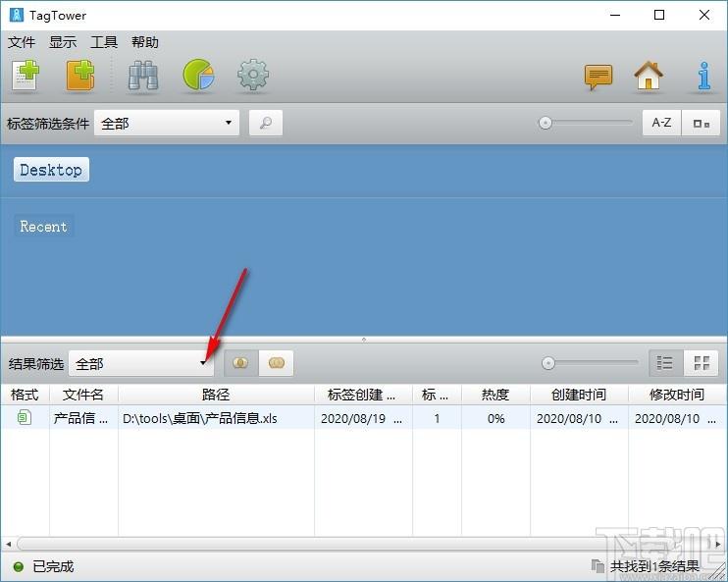728x582 pixels.
Task: Open the binoculars search tool
Action: pyautogui.click(x=143, y=76)
